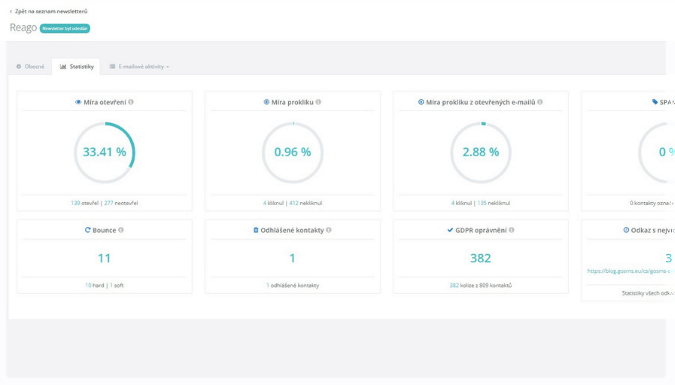Click the trash icon by Odhlášené kontakty
Image resolution: width=675 pixels, height=385 pixels.
point(256,230)
